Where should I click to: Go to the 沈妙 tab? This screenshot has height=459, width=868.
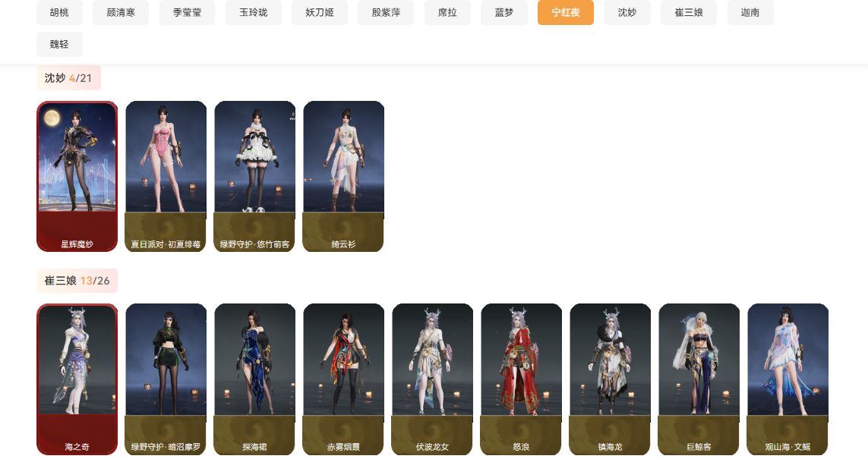627,12
